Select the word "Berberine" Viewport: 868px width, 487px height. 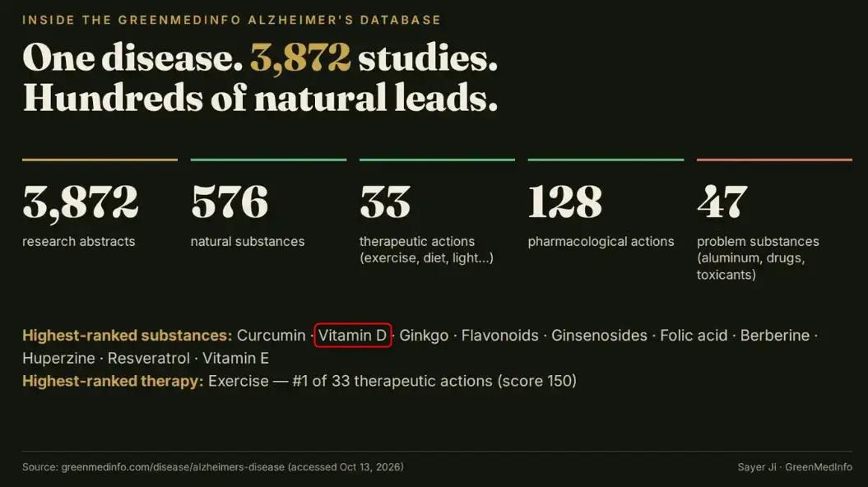click(x=775, y=336)
